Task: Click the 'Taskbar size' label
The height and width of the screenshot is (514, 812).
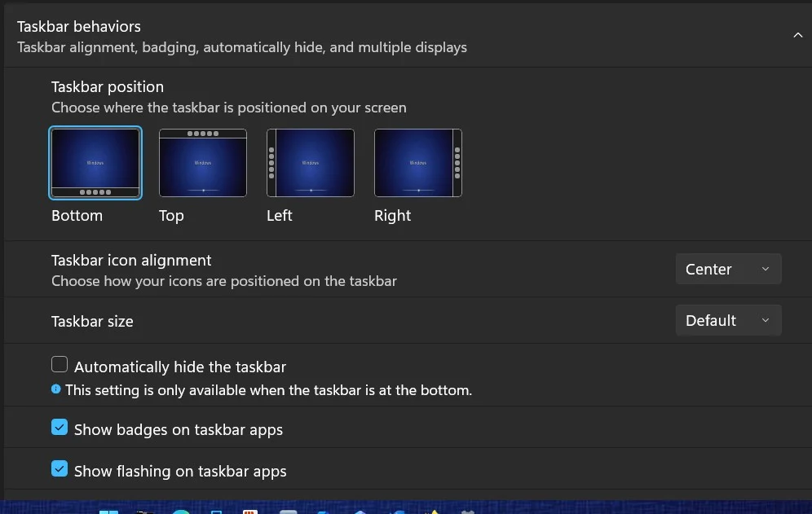Action: coord(92,322)
